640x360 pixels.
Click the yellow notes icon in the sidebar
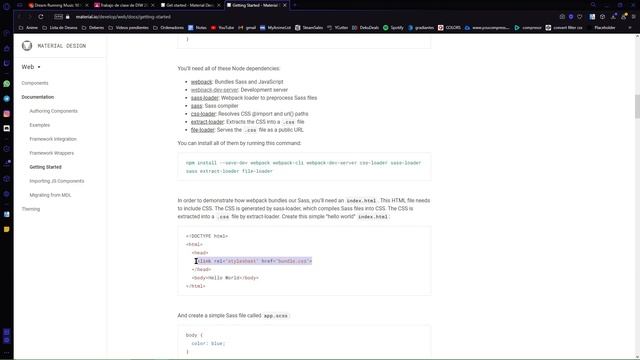click(7, 229)
